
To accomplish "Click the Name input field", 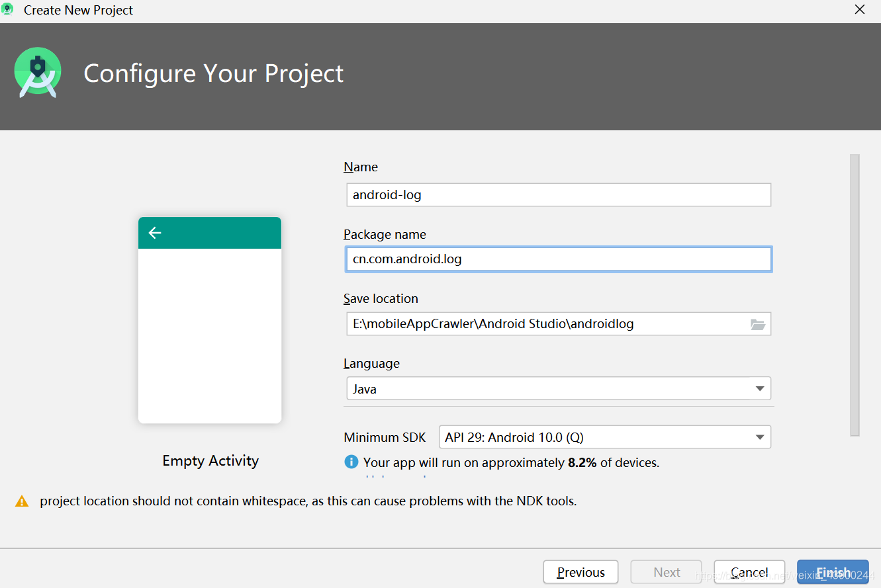I will (559, 195).
